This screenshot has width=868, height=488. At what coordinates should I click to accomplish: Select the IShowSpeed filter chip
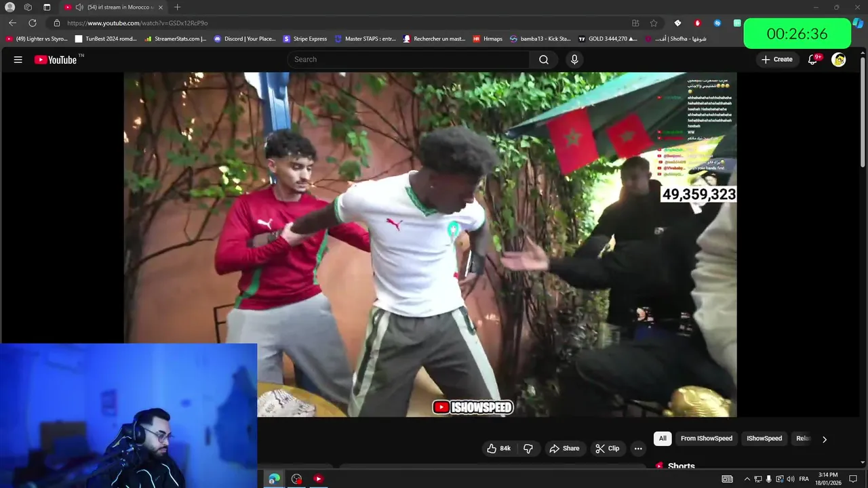coord(764,439)
